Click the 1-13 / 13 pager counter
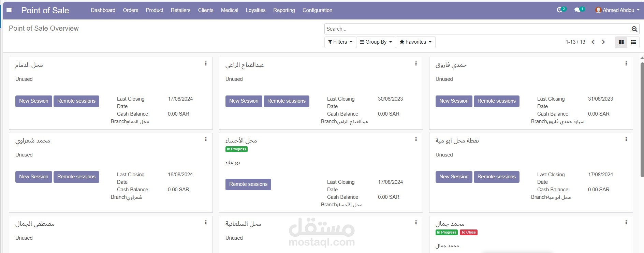 point(575,42)
